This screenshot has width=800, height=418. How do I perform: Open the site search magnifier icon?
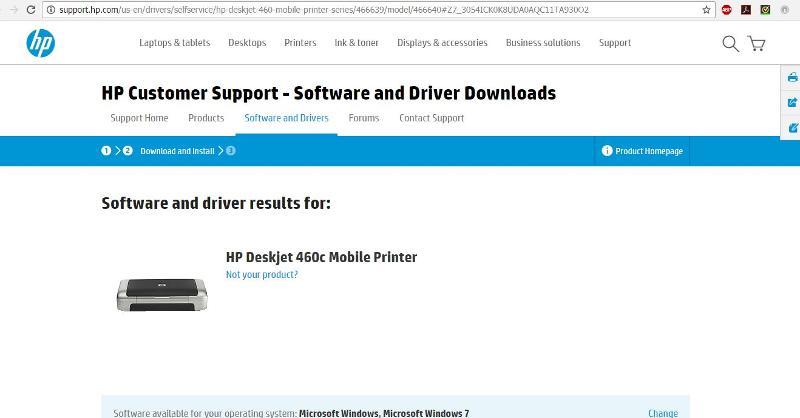point(730,43)
